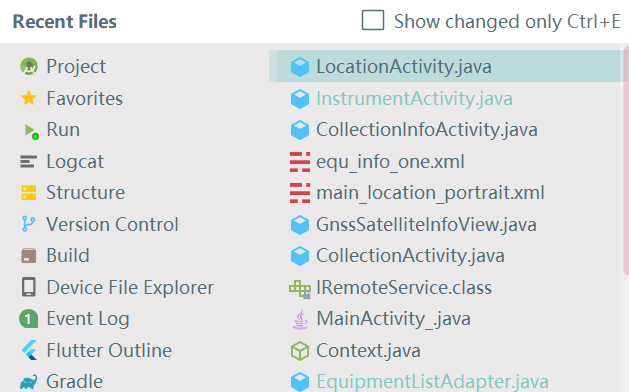Viewport: 629px width, 392px height.
Task: Open Device File Explorer
Action: click(x=130, y=287)
